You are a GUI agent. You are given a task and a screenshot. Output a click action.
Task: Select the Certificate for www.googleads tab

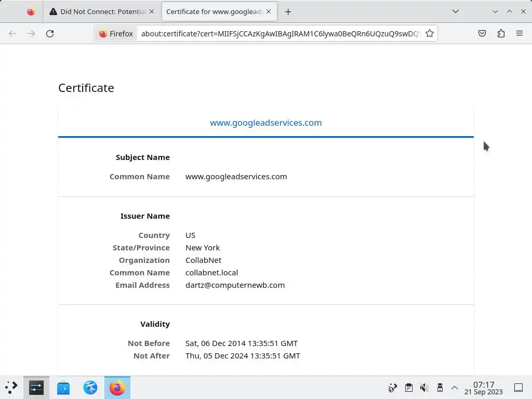click(x=219, y=11)
